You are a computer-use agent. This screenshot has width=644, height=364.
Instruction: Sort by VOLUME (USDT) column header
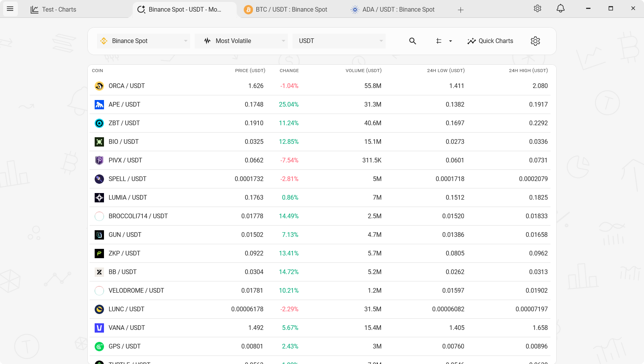click(x=363, y=71)
